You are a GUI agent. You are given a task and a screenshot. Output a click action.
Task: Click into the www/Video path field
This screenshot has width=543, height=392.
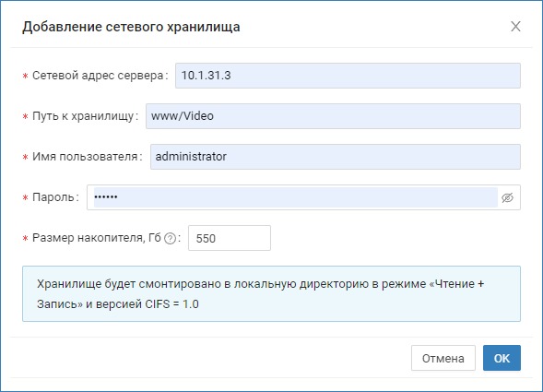click(333, 116)
